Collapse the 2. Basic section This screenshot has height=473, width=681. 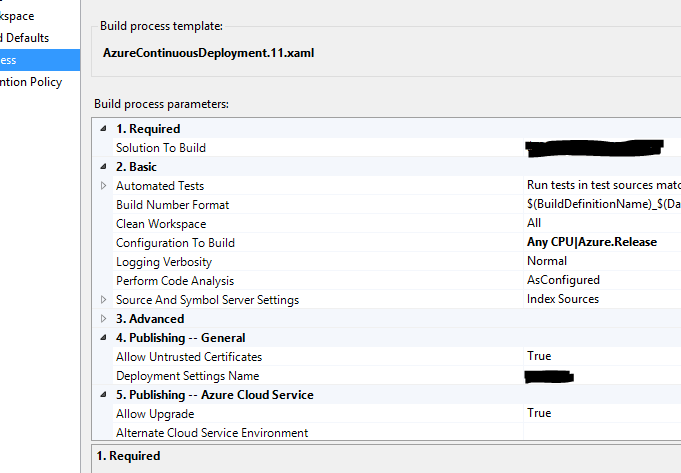(x=103, y=166)
